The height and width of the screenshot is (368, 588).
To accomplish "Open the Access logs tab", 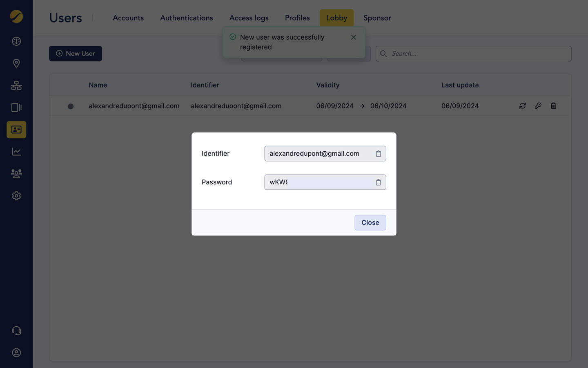I will coord(249,18).
